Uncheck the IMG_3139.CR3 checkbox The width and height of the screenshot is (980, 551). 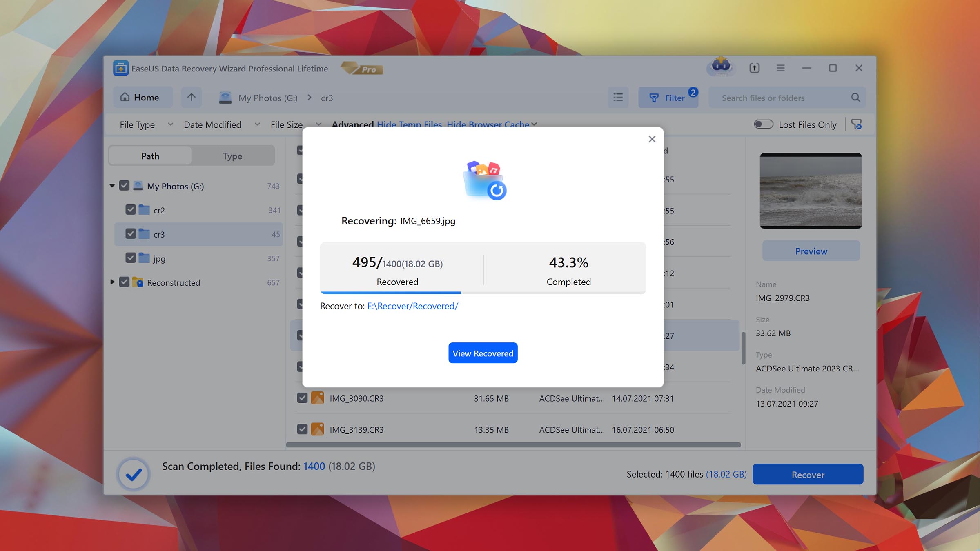pyautogui.click(x=302, y=429)
